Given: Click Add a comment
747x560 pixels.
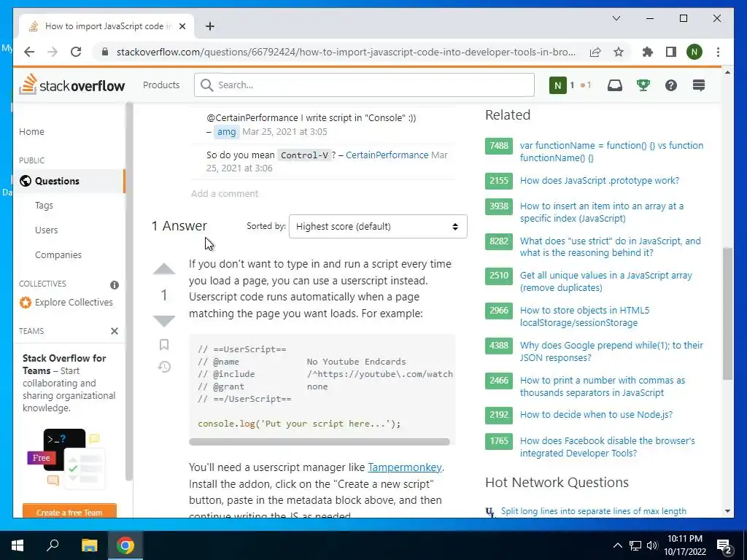Looking at the screenshot, I should [225, 193].
